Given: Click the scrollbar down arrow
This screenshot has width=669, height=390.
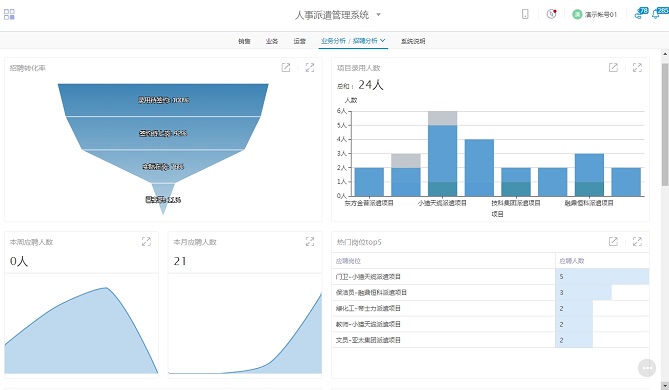Looking at the screenshot, I should (665, 386).
